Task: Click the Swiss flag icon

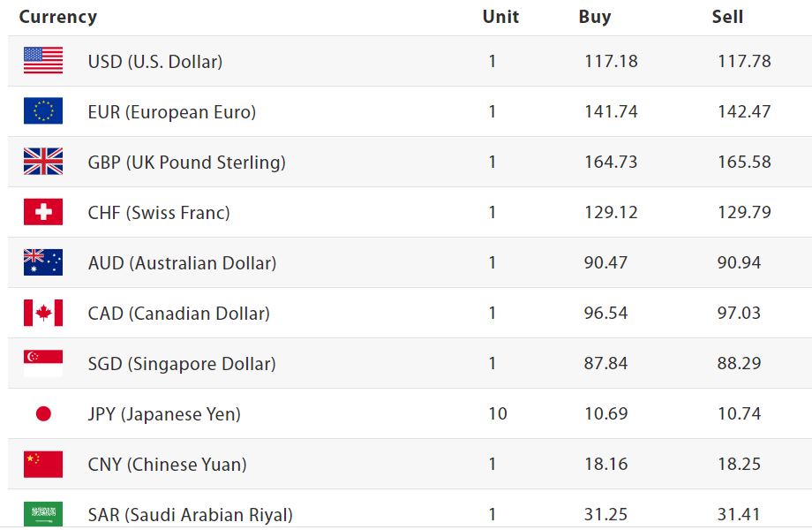Action: pos(43,212)
